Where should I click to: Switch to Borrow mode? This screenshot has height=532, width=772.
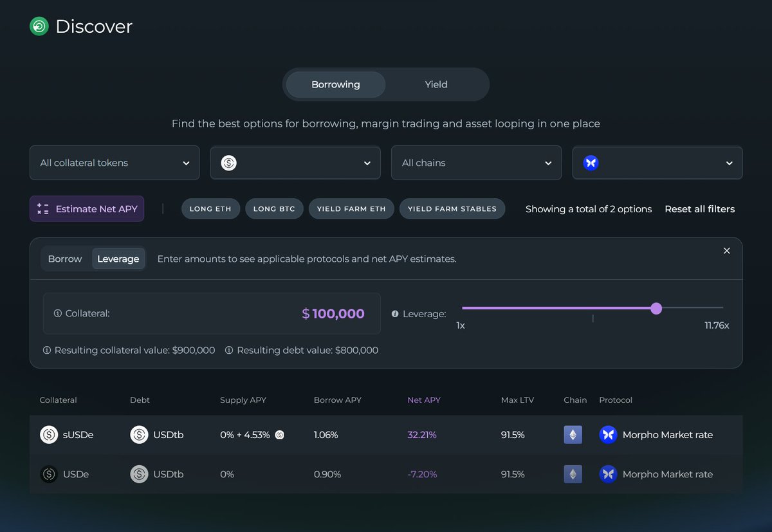click(64, 259)
